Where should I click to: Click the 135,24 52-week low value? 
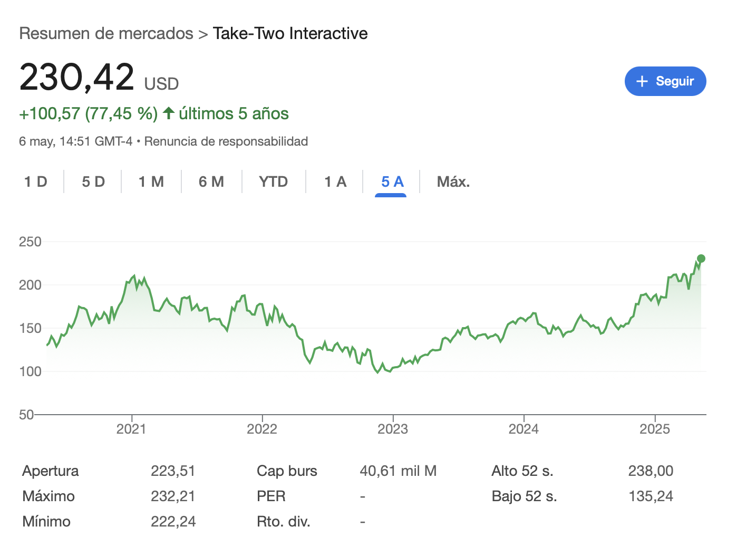click(651, 496)
